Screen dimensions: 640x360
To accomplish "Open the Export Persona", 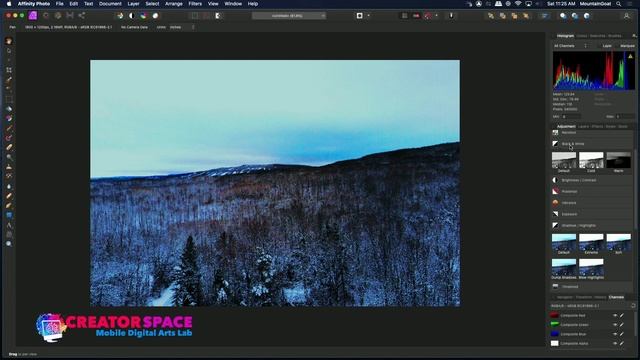I will (82, 16).
